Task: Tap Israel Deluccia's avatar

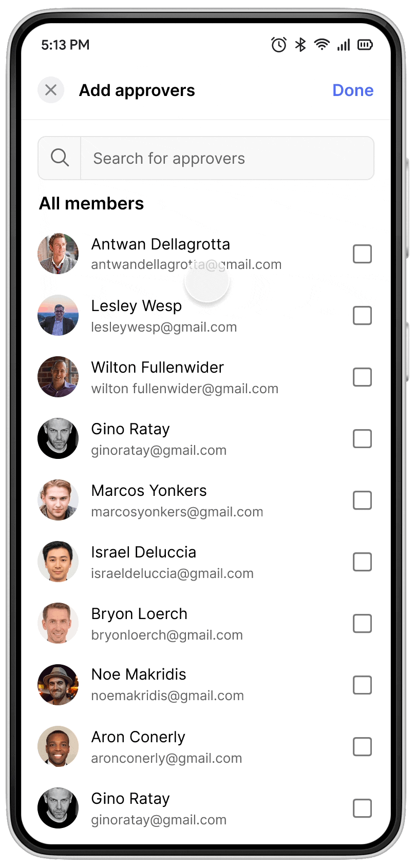Action: 58,562
